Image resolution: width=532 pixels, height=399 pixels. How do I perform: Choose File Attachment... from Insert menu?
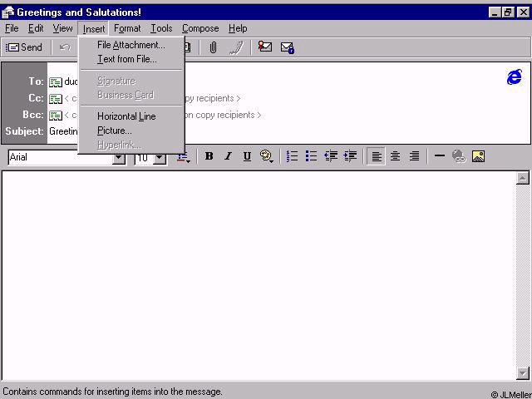click(131, 45)
